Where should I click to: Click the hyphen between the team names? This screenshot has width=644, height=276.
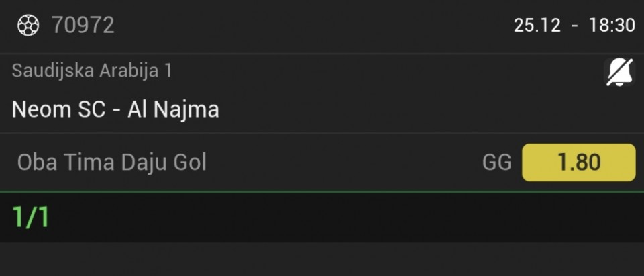click(116, 109)
